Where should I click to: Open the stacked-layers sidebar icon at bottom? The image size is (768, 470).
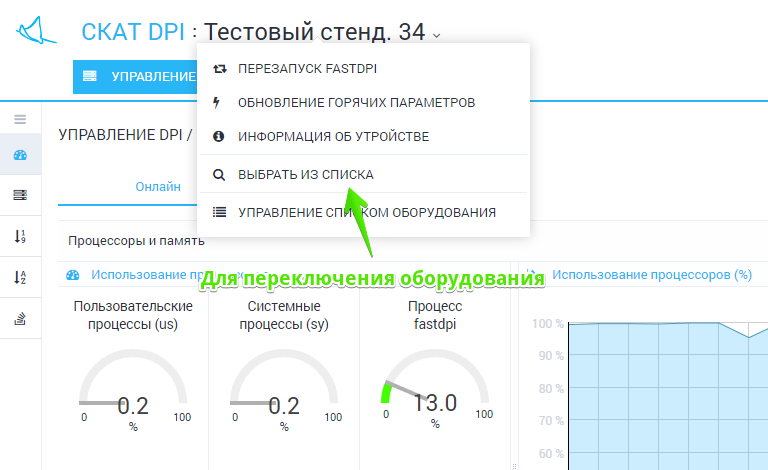tap(20, 318)
